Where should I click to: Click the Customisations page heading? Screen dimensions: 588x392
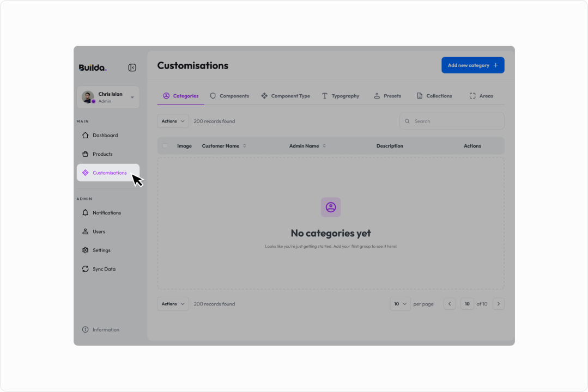(x=193, y=65)
